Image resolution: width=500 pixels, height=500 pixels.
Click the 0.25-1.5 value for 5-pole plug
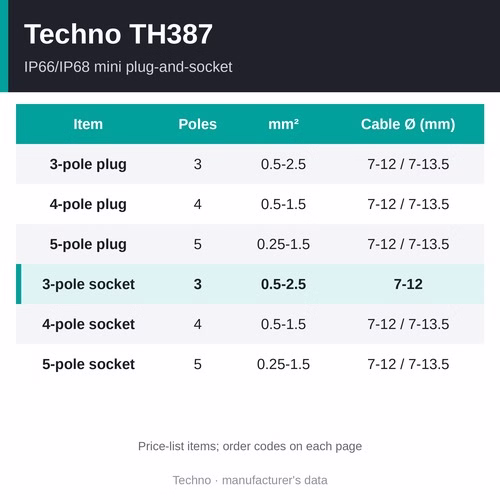[283, 244]
